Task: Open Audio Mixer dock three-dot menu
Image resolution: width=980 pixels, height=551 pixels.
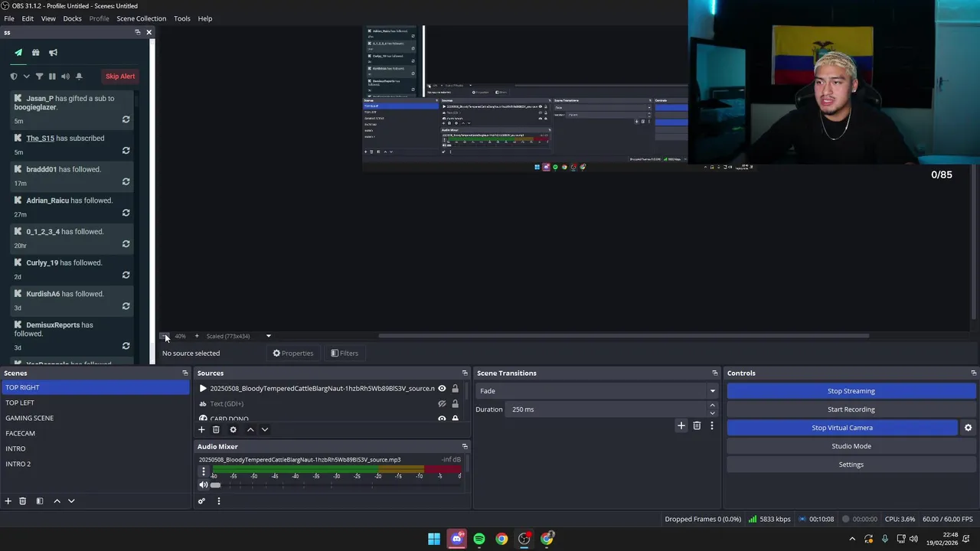Action: pyautogui.click(x=218, y=502)
